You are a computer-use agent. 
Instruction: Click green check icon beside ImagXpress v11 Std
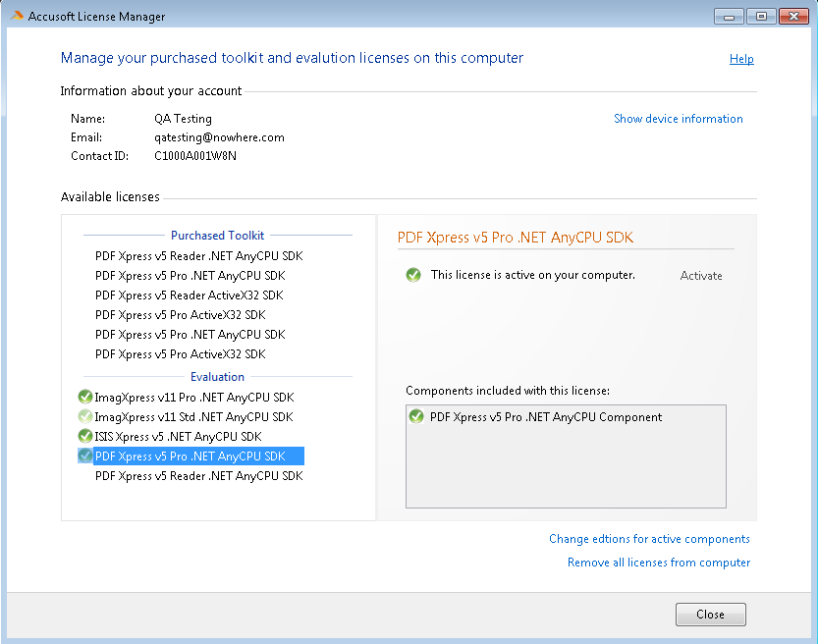[x=85, y=417]
